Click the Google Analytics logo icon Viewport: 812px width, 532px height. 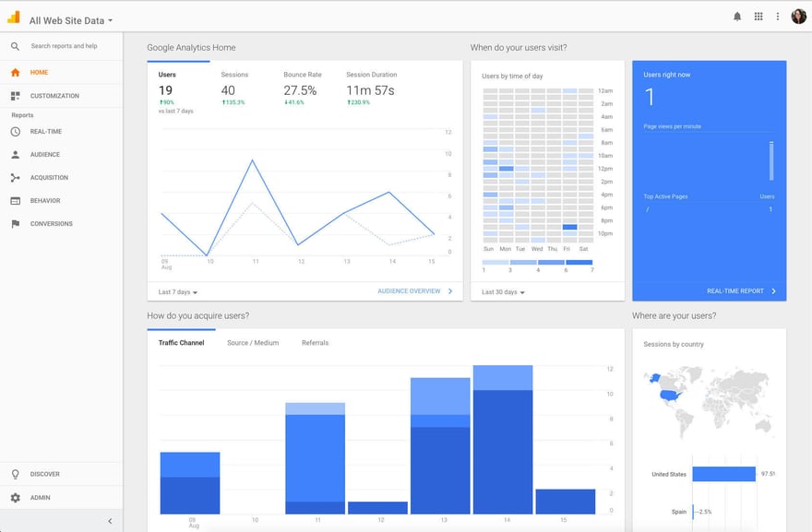click(x=14, y=18)
